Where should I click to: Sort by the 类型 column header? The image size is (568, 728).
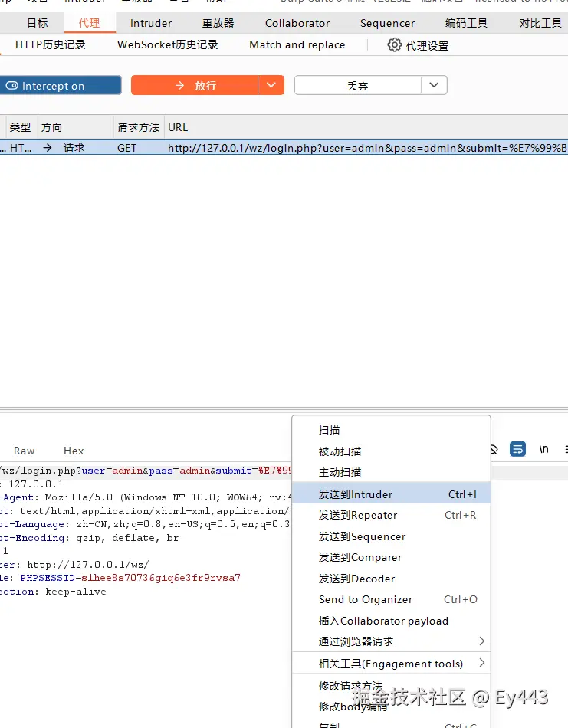click(x=21, y=127)
